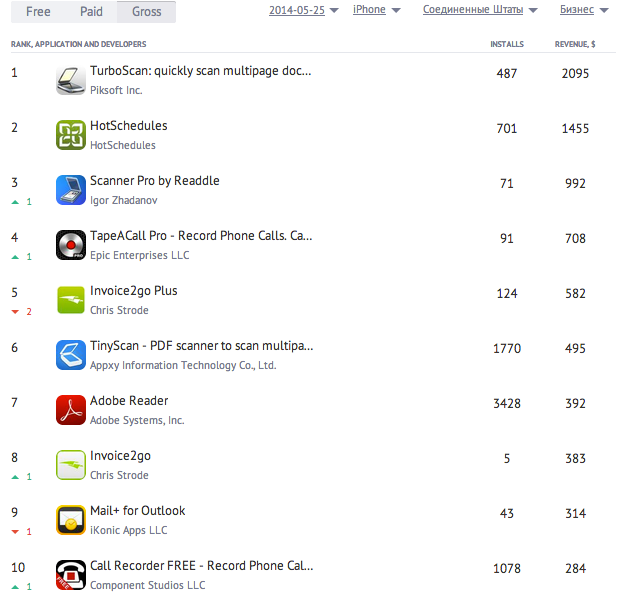
Task: Select the Invoice2go Plus app icon
Action: (x=72, y=300)
